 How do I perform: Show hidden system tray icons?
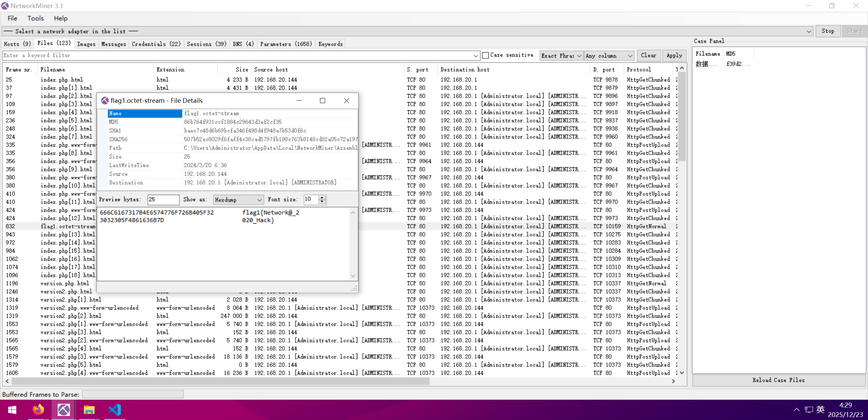pyautogui.click(x=796, y=410)
